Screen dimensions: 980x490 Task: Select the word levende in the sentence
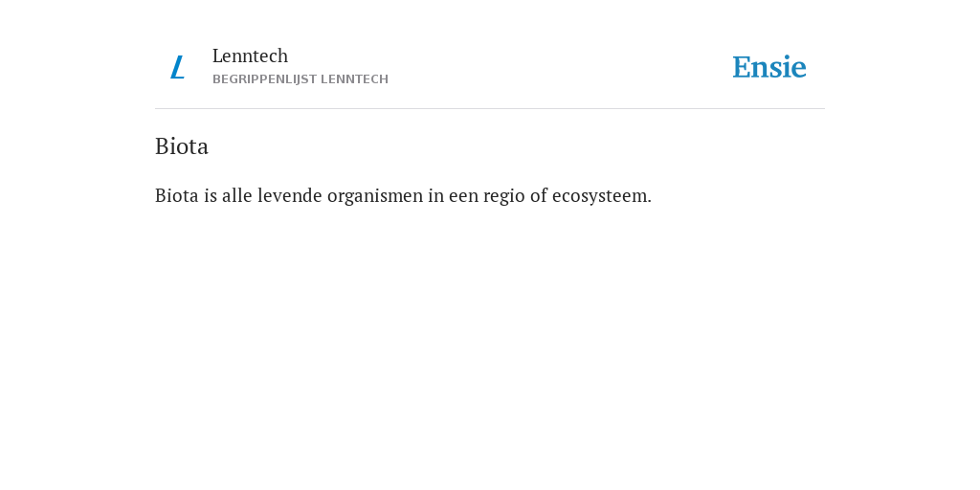(290, 195)
